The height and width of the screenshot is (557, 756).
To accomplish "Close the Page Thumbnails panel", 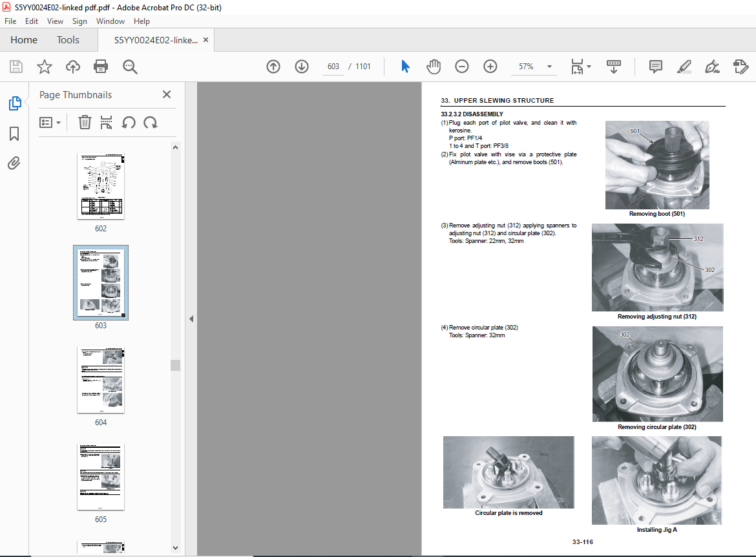I will pos(167,94).
